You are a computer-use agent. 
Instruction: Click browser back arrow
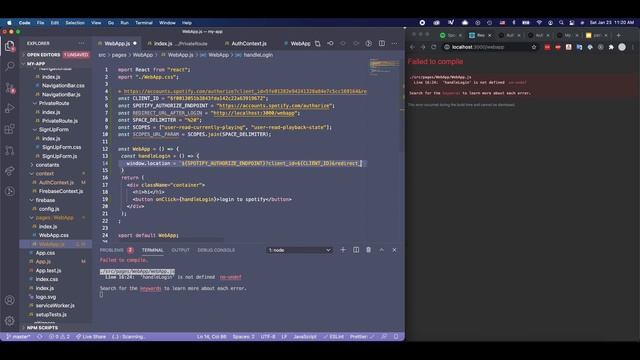tap(412, 47)
